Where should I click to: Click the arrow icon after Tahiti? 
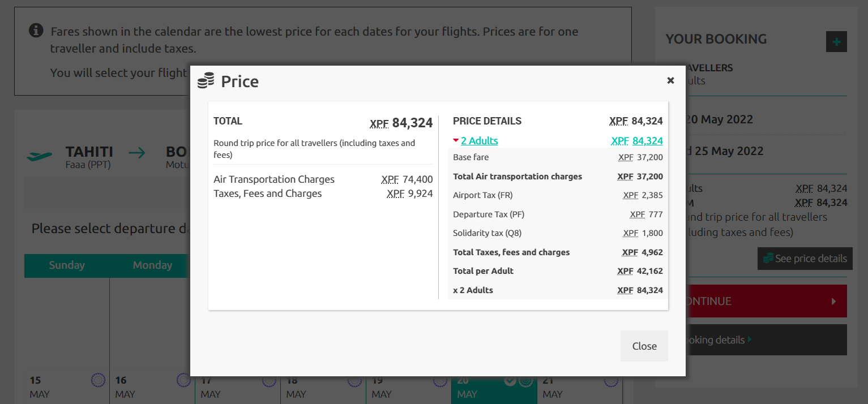click(x=136, y=152)
